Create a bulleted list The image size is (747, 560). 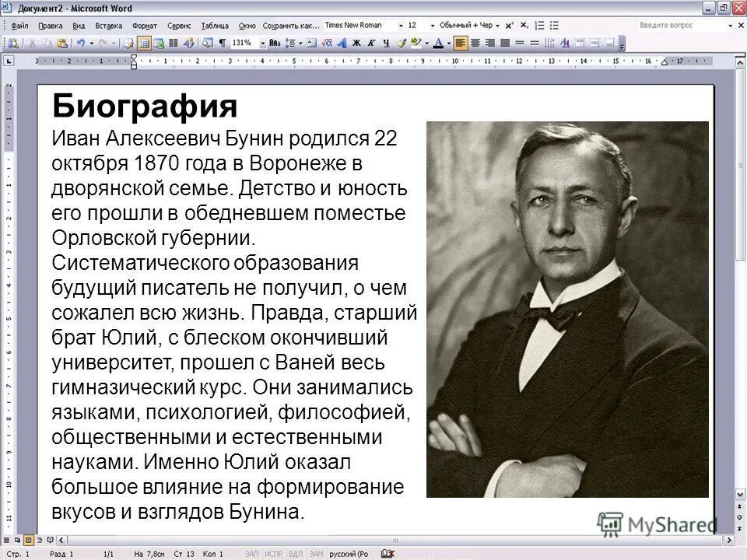(x=554, y=24)
